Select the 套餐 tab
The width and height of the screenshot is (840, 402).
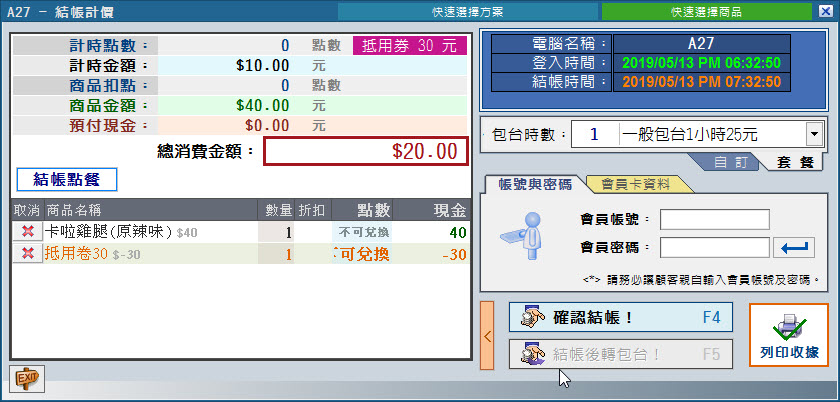click(x=785, y=162)
